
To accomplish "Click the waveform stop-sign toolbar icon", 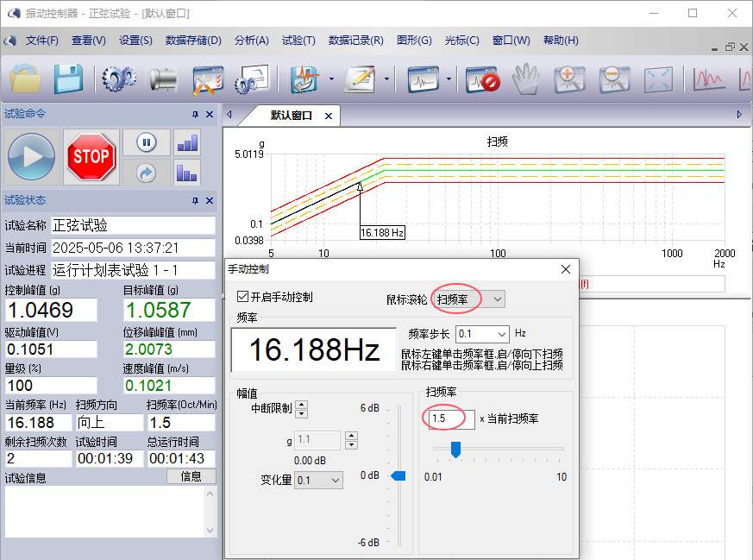I will click(x=483, y=79).
